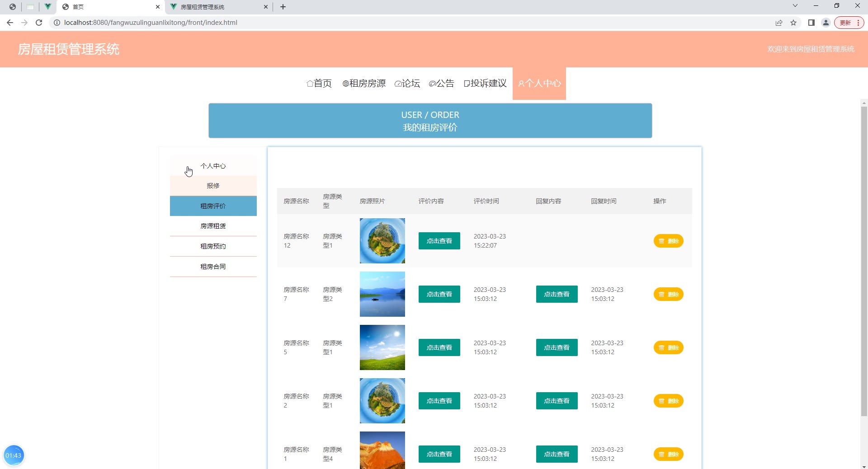The image size is (868, 469).
Task: View reply content for 房源名称7
Action: pyautogui.click(x=557, y=294)
